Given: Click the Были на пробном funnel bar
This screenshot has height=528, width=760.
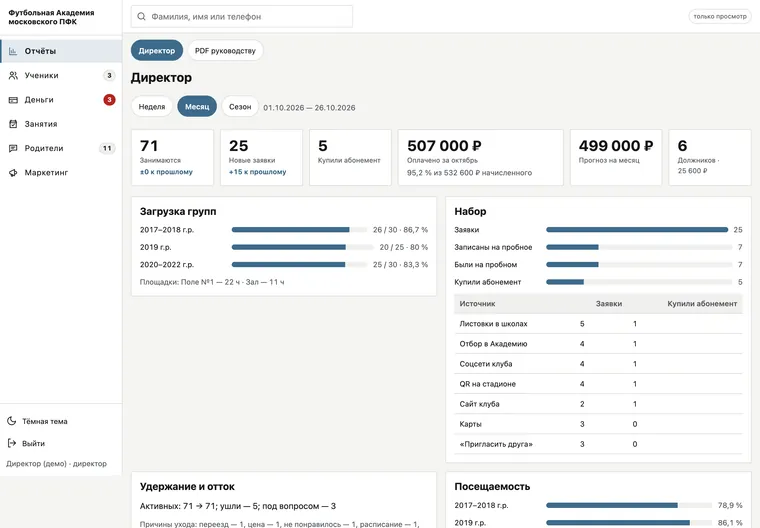Looking at the screenshot, I should (x=639, y=265).
